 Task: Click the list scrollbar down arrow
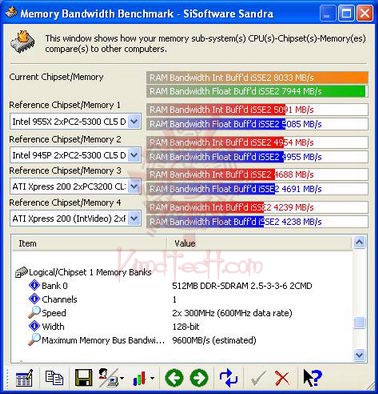tap(359, 355)
